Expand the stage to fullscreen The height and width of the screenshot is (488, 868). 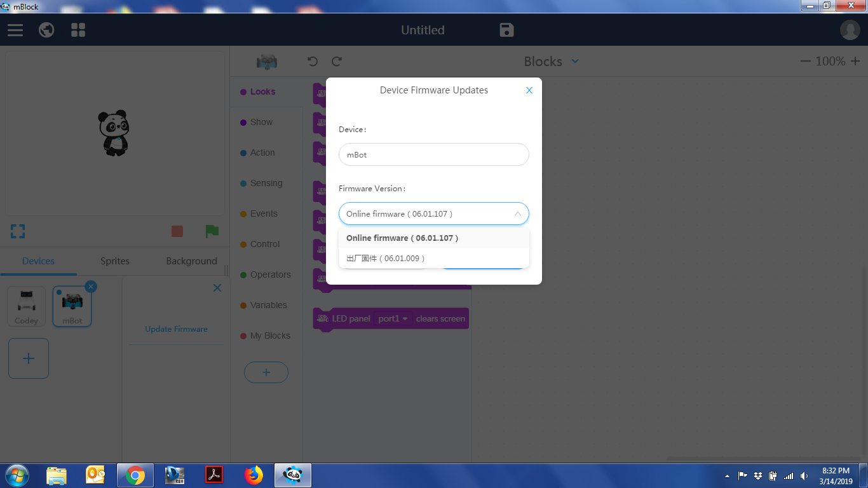click(x=18, y=231)
